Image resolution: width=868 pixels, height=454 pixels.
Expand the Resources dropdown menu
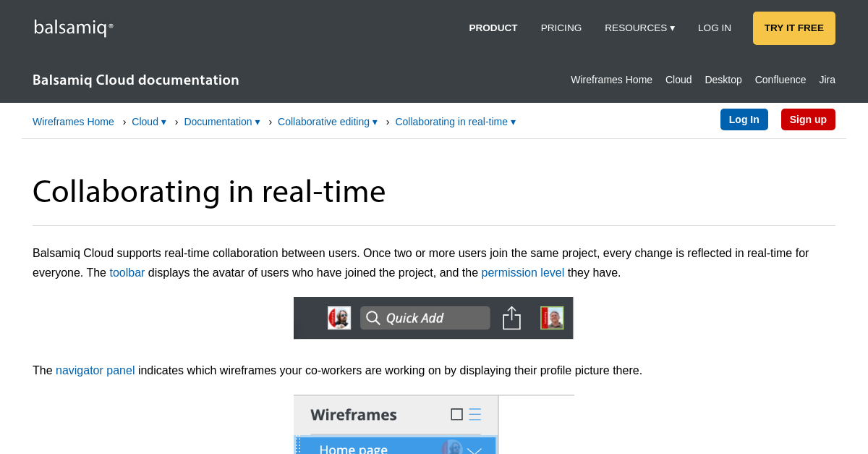639,28
